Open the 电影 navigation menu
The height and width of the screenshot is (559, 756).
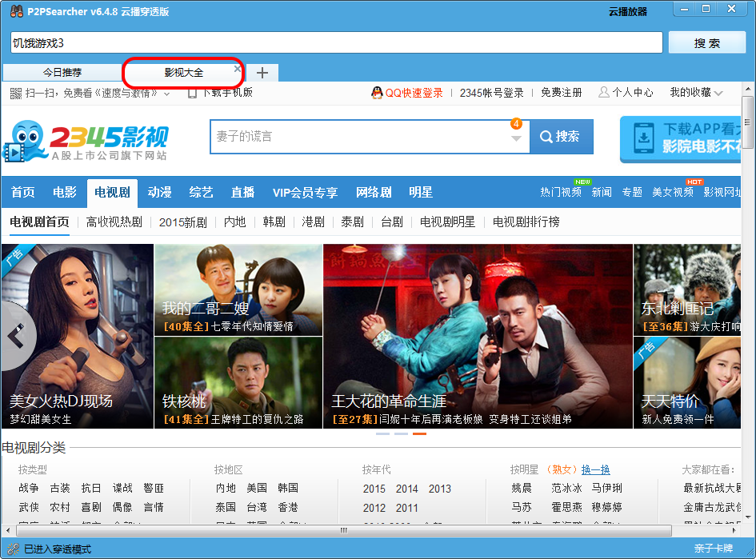[65, 192]
